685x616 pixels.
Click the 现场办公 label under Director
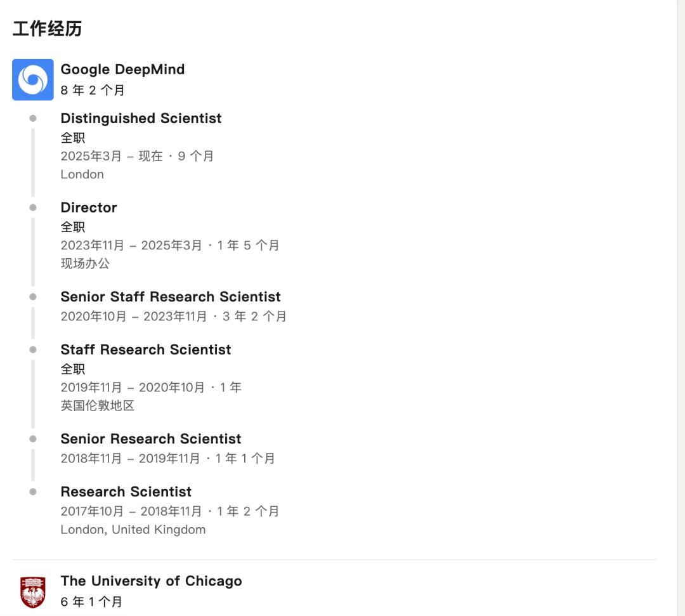click(85, 263)
